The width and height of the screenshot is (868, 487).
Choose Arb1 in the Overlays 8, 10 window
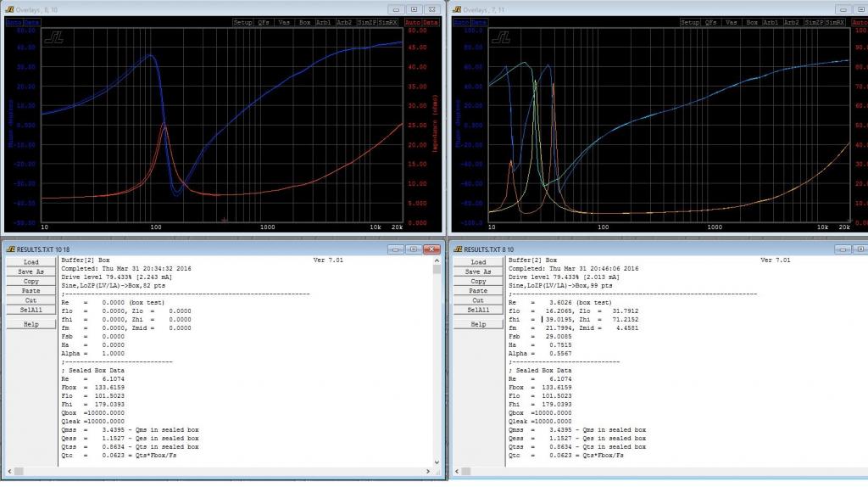pos(324,22)
